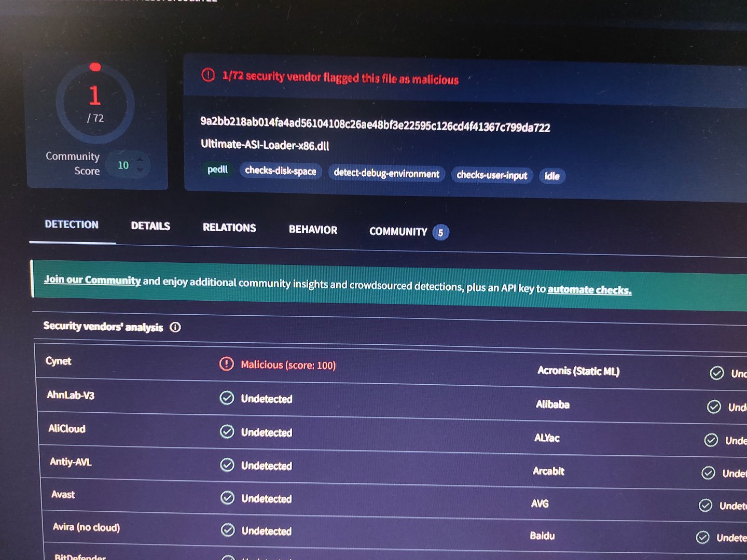Click the checkmark icon in the Antiy-AVL row
This screenshot has width=747, height=560.
click(227, 465)
